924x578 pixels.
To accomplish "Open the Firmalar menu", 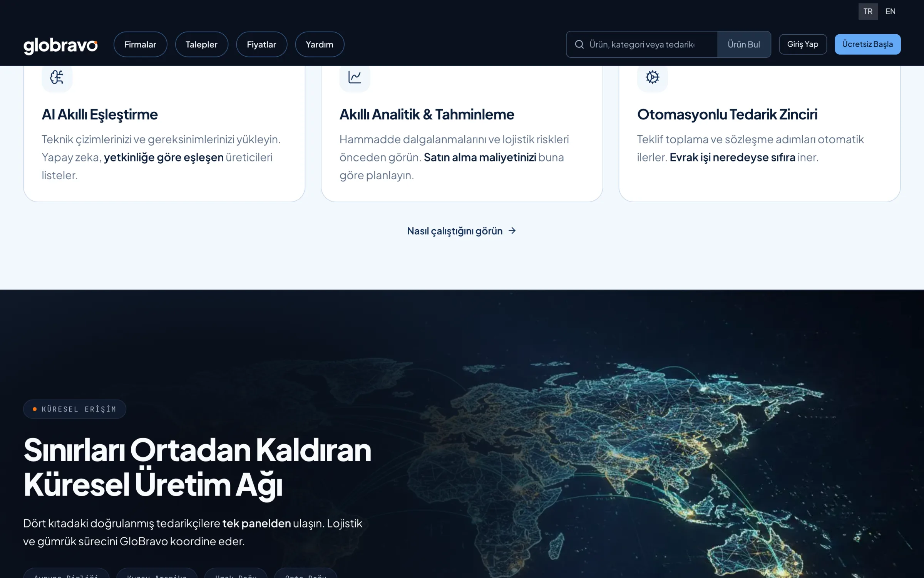I will point(140,44).
